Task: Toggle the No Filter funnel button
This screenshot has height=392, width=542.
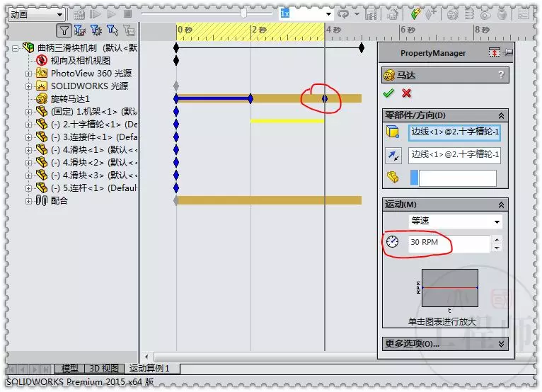Action: [64, 30]
